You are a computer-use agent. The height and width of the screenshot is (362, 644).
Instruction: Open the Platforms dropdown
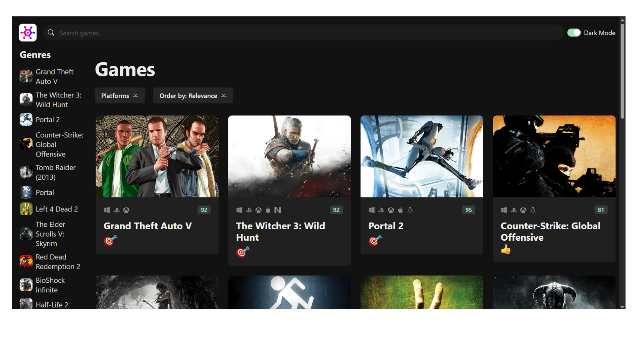(120, 96)
